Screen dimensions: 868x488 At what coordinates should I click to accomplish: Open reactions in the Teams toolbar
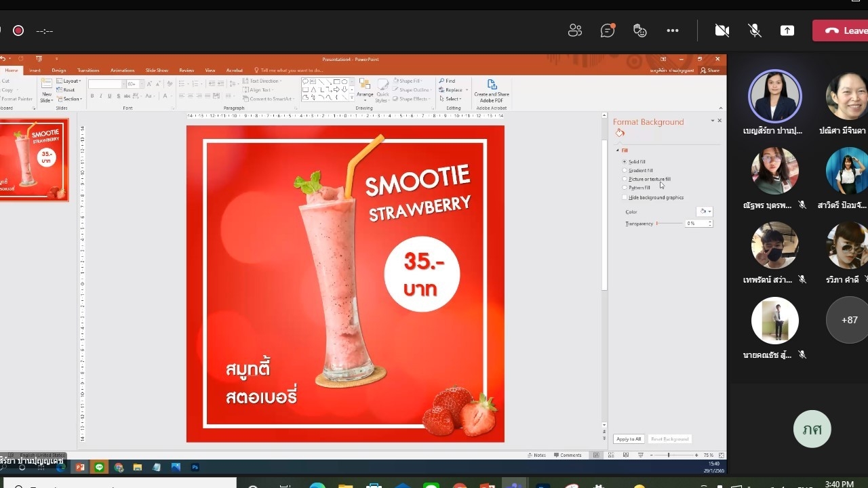click(639, 30)
